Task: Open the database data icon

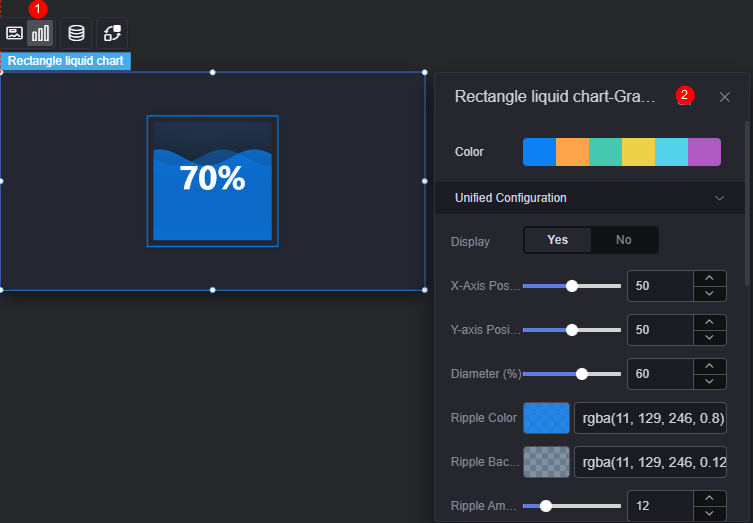Action: [x=76, y=33]
